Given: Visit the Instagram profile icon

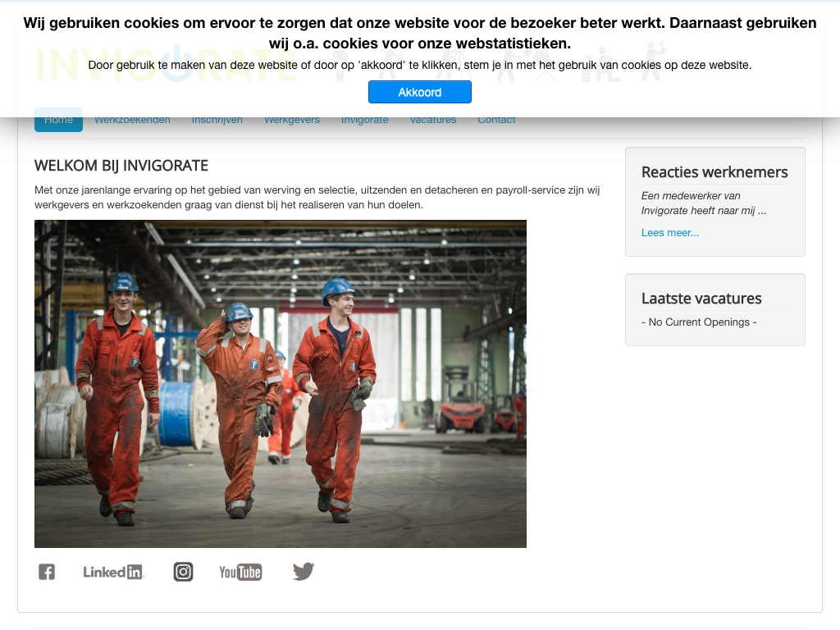Looking at the screenshot, I should coord(183,572).
